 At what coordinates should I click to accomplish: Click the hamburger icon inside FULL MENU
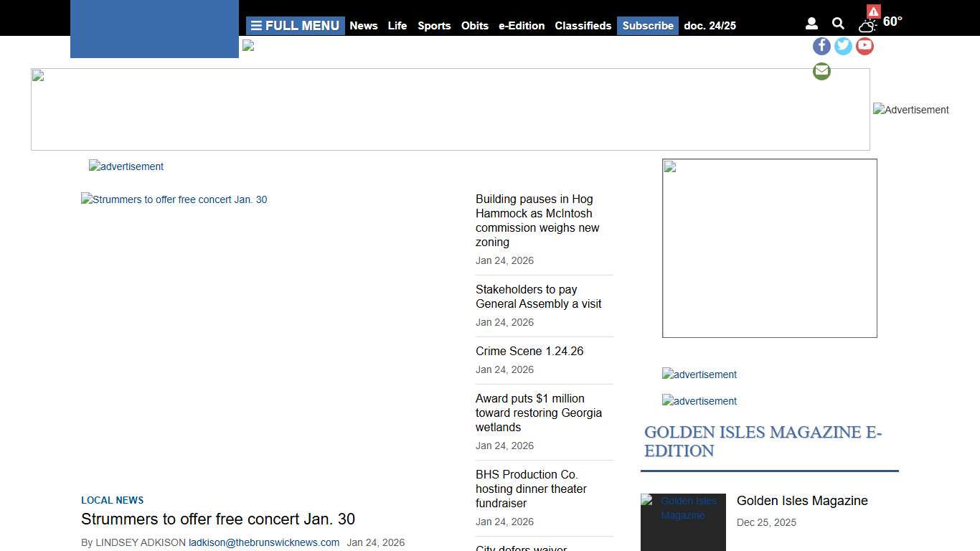tap(258, 25)
